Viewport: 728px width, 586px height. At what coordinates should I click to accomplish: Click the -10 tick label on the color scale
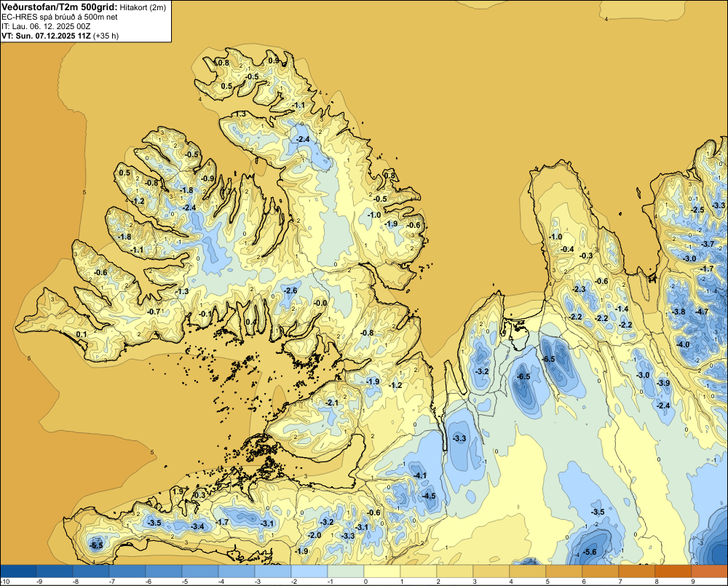[5, 582]
